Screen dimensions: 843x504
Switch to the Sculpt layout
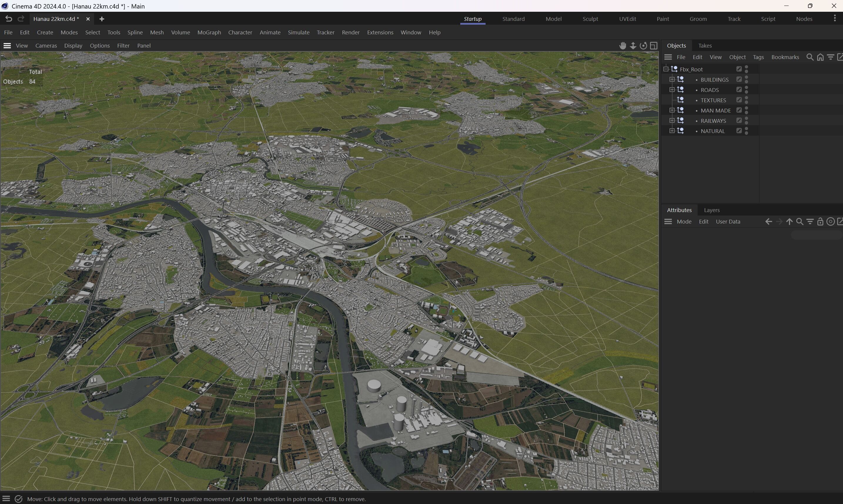click(x=590, y=19)
